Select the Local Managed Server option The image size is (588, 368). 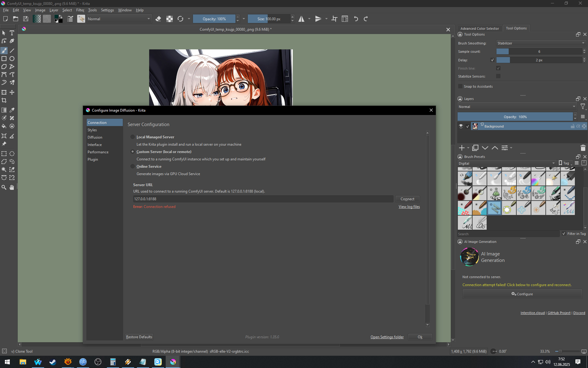coord(133,137)
